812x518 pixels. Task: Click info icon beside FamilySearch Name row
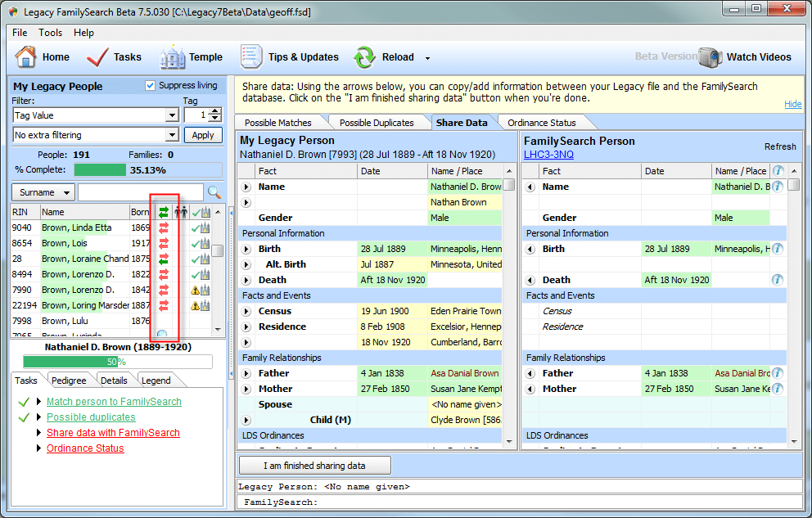pyautogui.click(x=778, y=187)
